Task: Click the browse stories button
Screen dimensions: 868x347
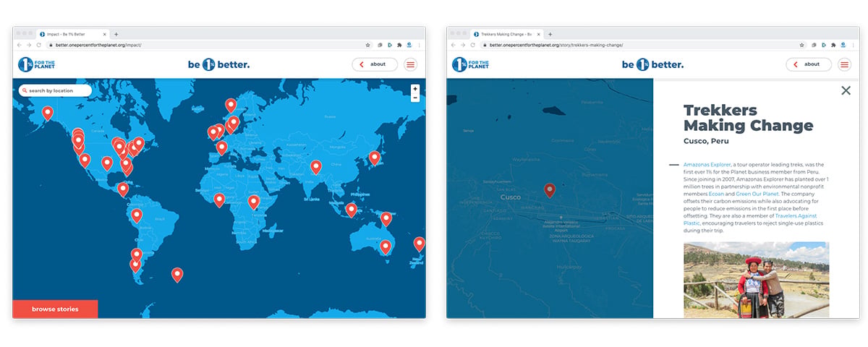Action: tap(55, 309)
